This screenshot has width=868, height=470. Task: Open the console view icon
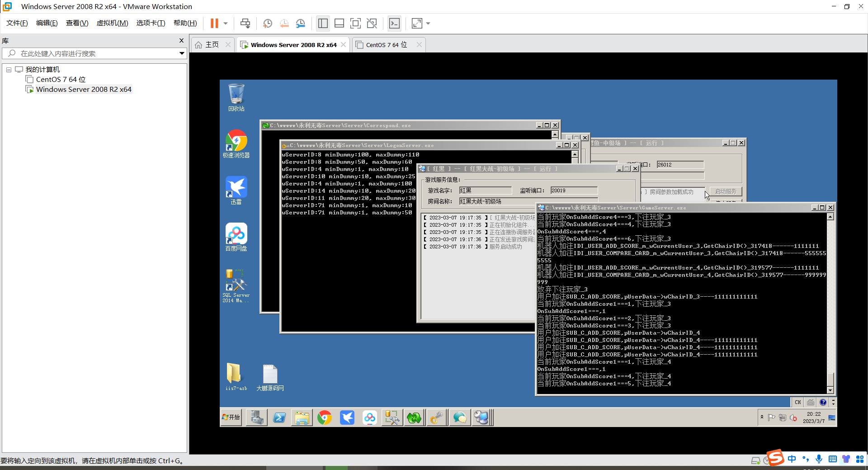[x=394, y=24]
